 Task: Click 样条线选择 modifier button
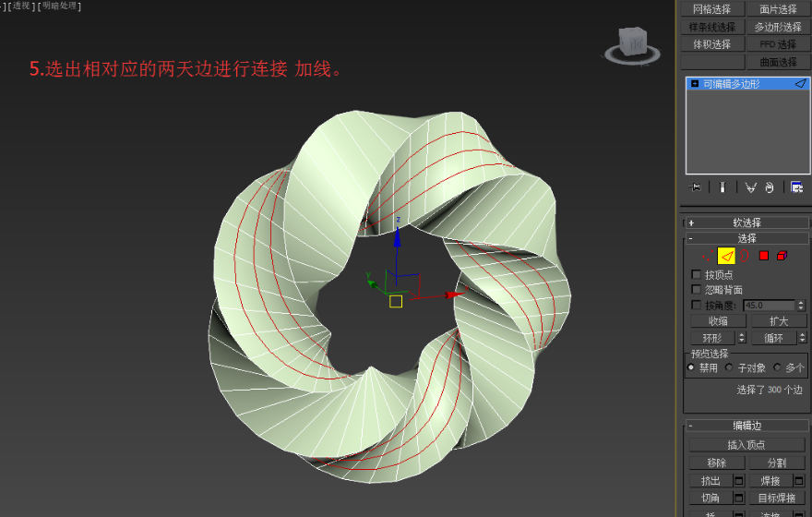[712, 27]
